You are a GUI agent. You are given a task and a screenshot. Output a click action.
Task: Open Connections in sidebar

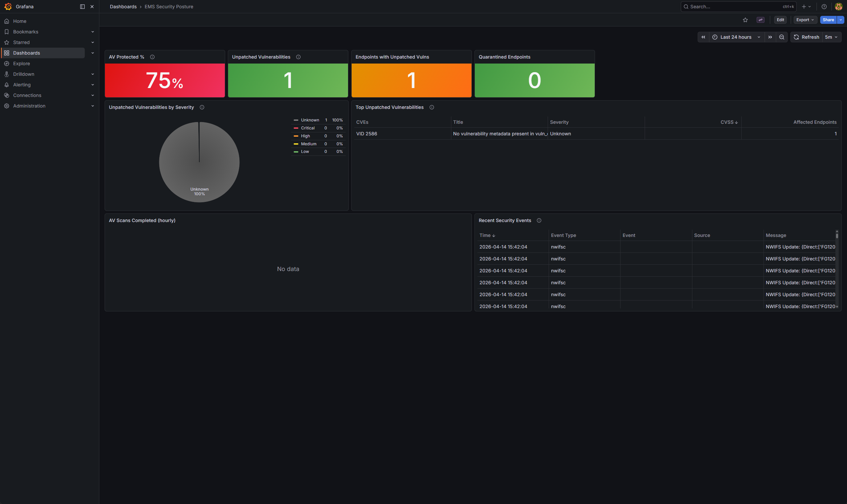click(27, 95)
